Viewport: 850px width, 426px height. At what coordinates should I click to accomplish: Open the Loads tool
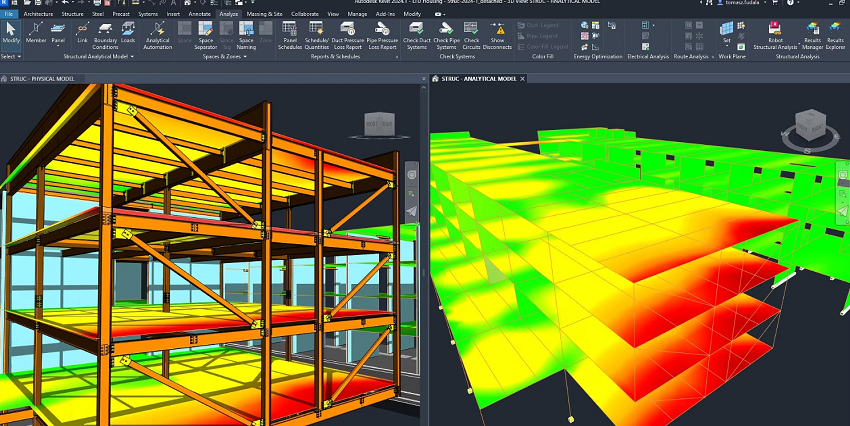pyautogui.click(x=128, y=32)
